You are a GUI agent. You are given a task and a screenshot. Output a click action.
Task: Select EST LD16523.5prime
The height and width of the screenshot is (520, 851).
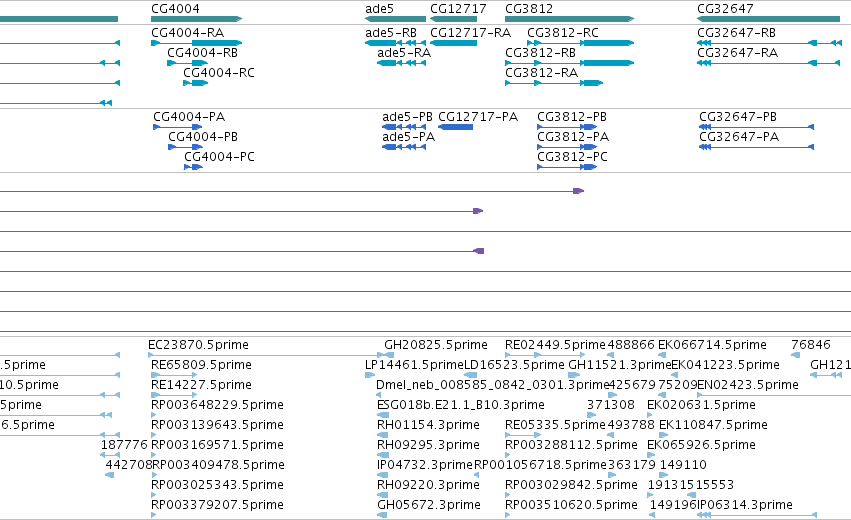[x=515, y=365]
